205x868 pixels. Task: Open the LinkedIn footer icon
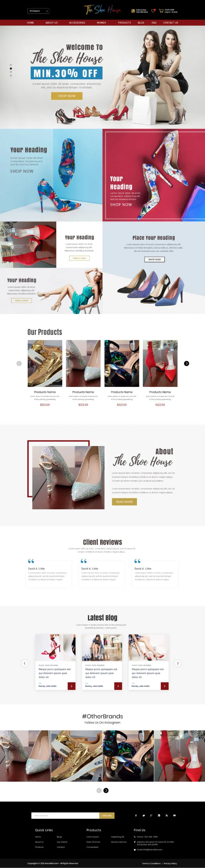[159, 815]
